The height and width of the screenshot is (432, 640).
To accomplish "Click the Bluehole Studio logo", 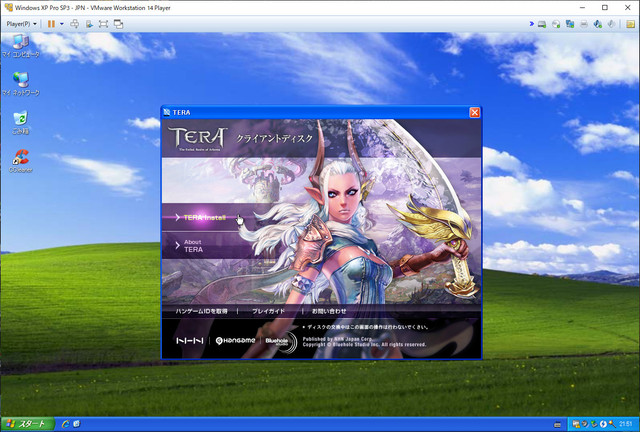I will point(281,342).
